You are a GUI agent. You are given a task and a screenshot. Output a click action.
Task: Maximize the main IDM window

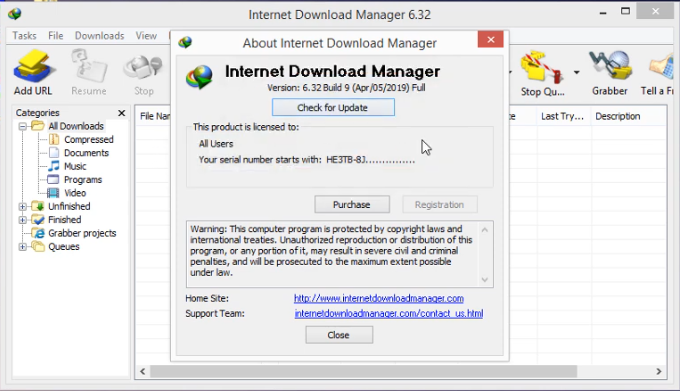(625, 12)
